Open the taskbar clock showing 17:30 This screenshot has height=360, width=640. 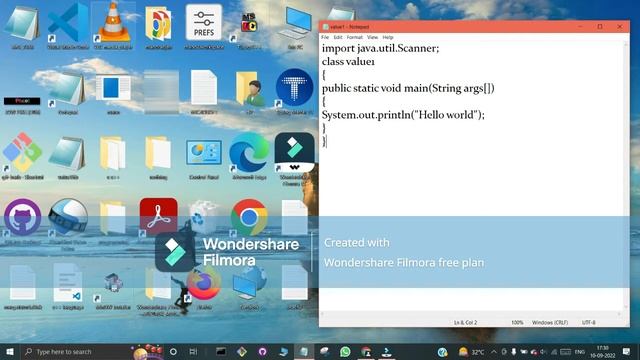pos(602,351)
